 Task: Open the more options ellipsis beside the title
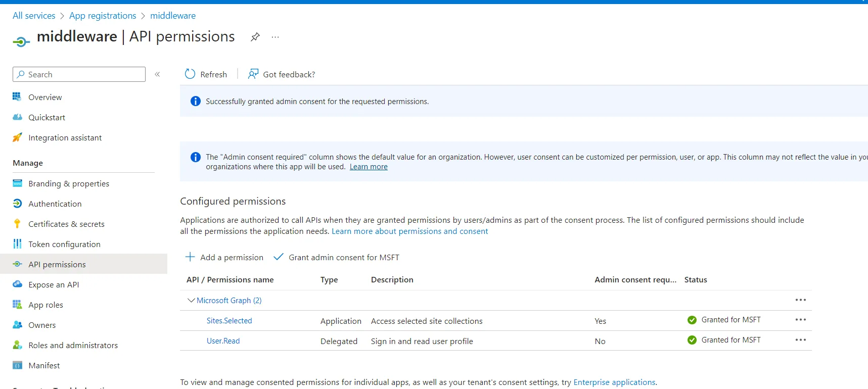[275, 37]
